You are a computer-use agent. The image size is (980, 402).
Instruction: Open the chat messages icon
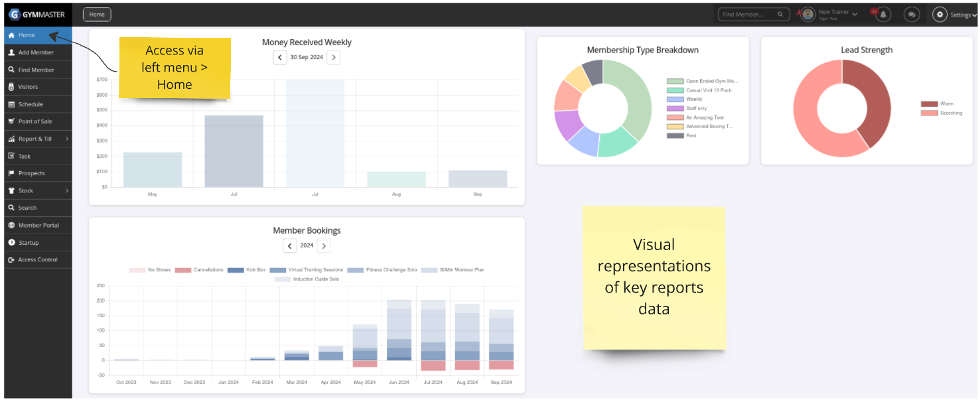coord(912,15)
